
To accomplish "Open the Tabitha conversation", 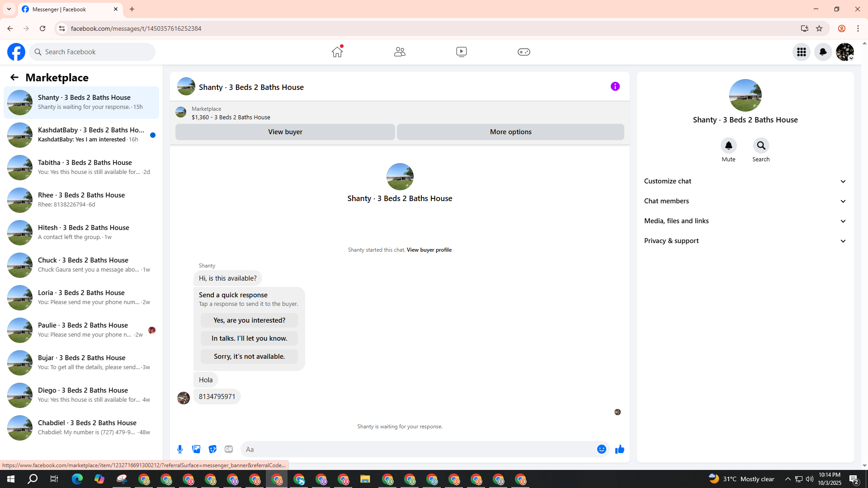I will (81, 168).
